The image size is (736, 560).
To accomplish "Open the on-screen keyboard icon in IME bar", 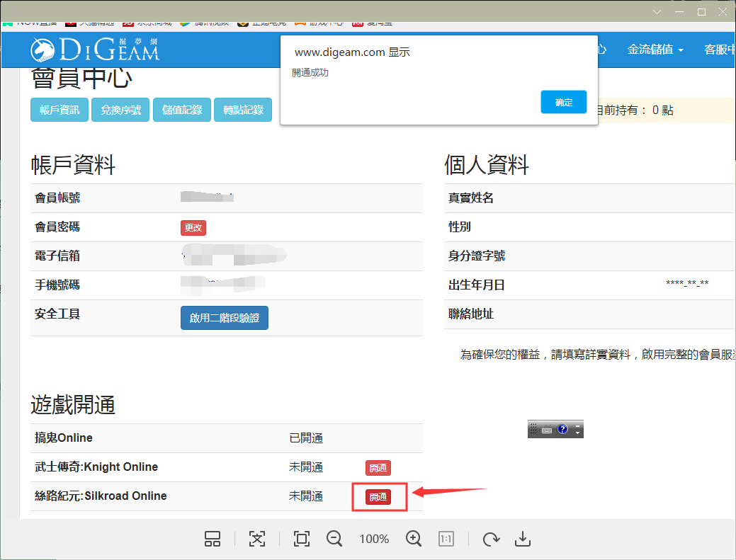I will [x=547, y=429].
